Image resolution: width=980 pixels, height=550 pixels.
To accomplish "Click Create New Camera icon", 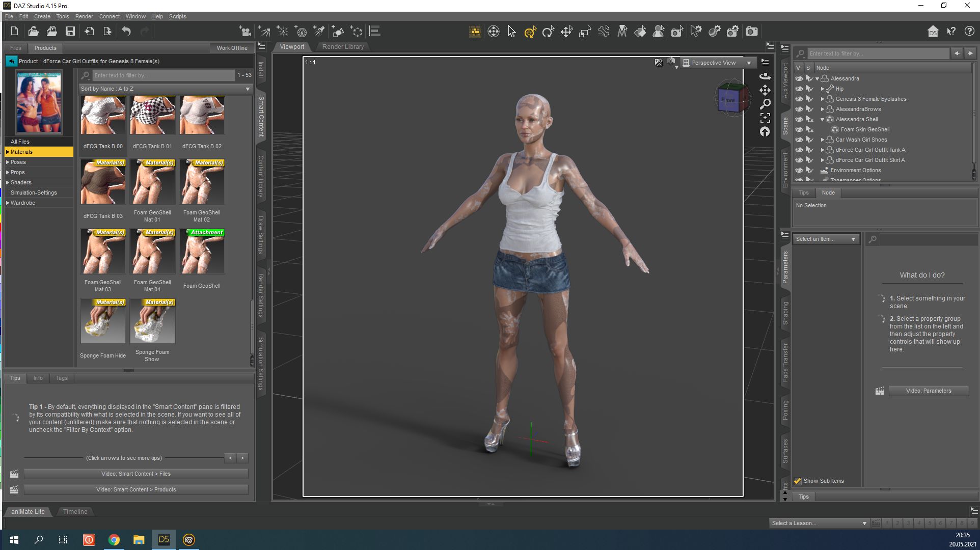I will coord(245,32).
